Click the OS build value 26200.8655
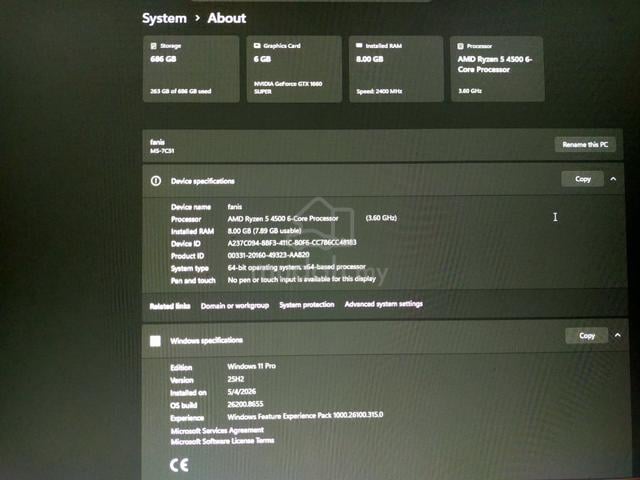Image resolution: width=640 pixels, height=480 pixels. (x=245, y=404)
